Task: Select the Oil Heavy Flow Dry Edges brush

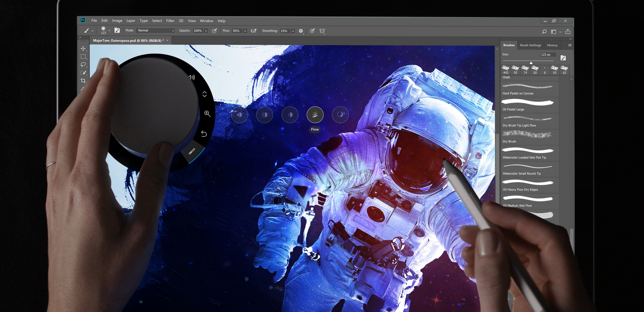Action: click(530, 185)
